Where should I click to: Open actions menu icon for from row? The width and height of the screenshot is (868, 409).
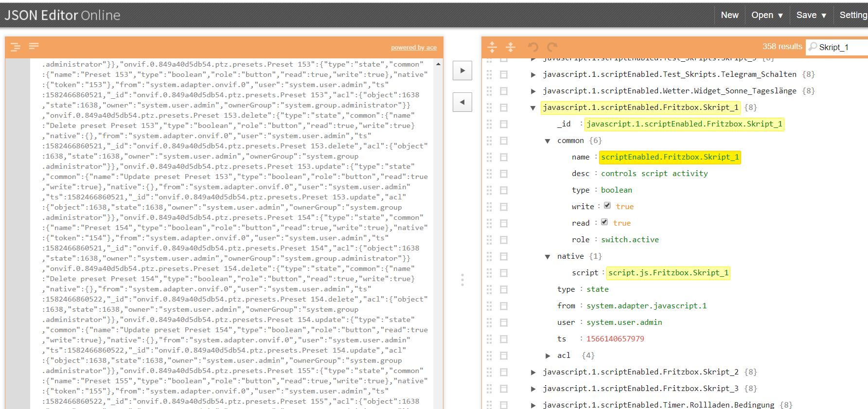(504, 306)
